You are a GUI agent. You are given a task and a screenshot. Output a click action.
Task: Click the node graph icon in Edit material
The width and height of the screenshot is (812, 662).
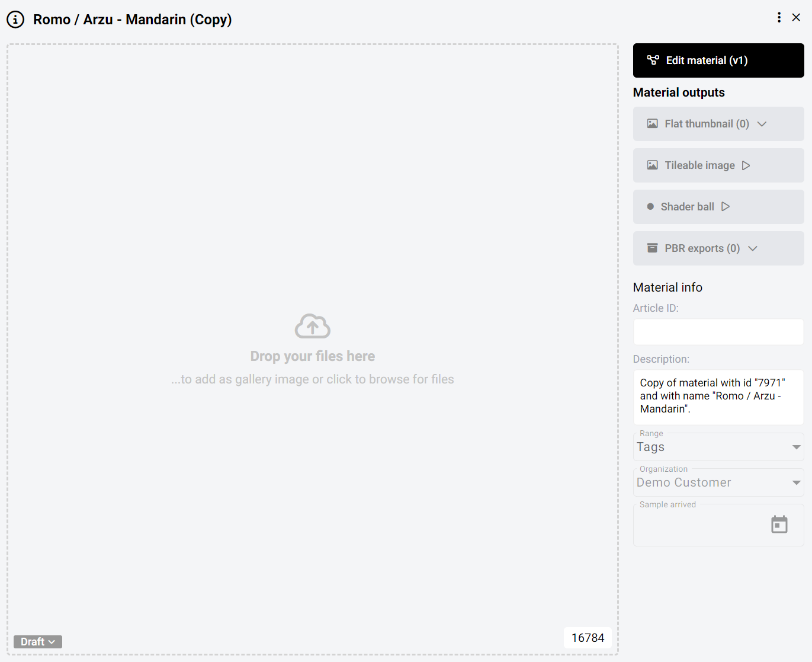pyautogui.click(x=653, y=60)
